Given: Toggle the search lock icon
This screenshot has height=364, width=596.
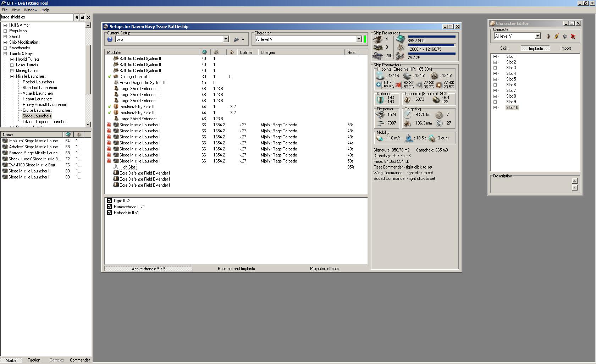Looking at the screenshot, I should point(83,17).
